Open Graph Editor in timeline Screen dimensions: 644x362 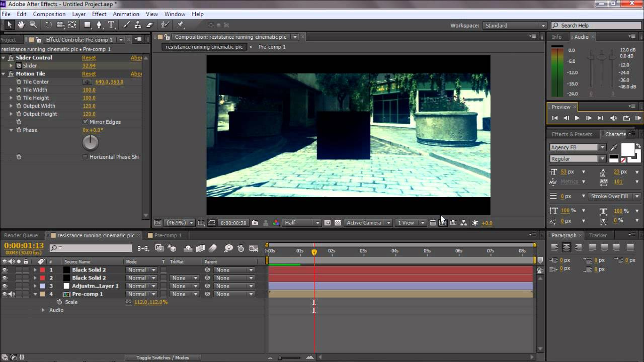coord(254,248)
